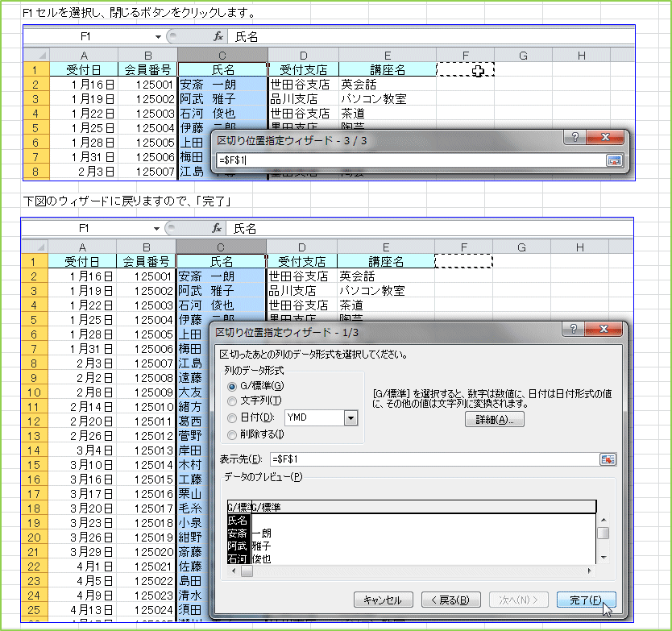The height and width of the screenshot is (631, 672).
Task: Select row 15 header in lower sheet
Action: (x=35, y=465)
